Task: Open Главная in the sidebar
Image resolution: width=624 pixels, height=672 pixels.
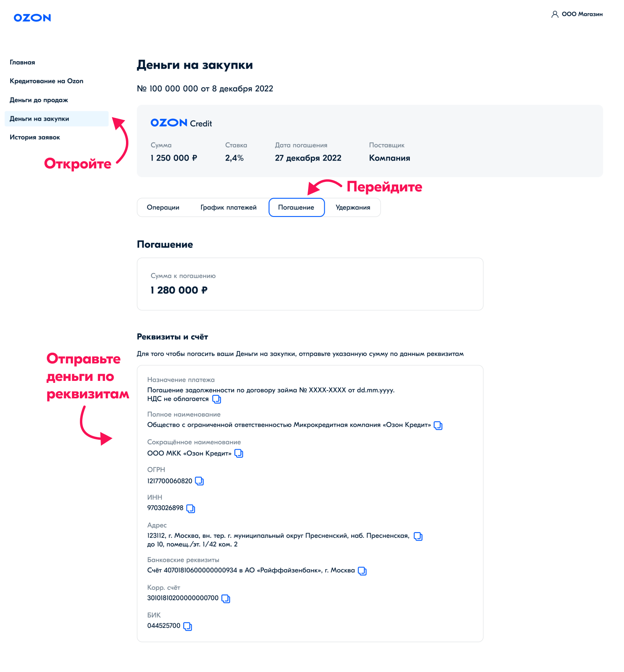Action: [x=23, y=62]
